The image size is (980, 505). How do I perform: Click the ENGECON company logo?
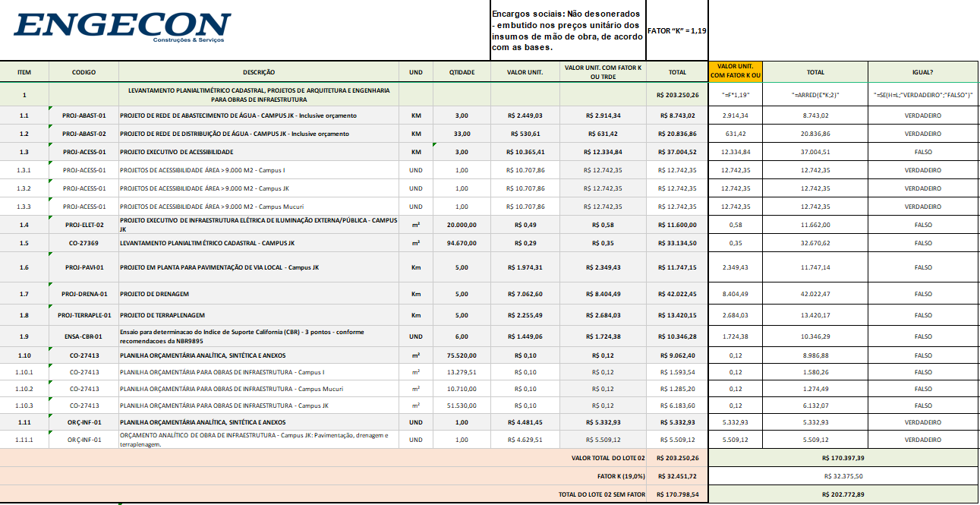(x=121, y=27)
